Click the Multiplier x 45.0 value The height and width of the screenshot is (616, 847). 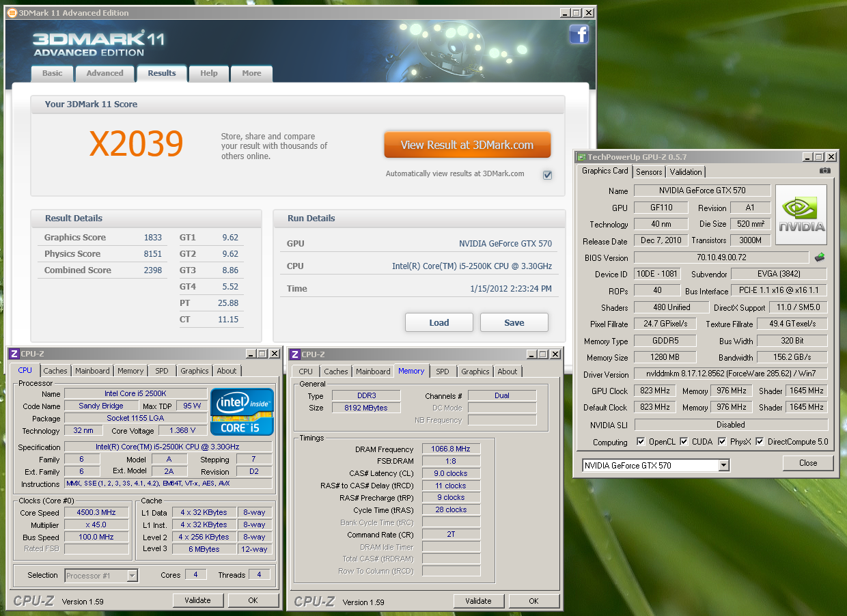click(x=96, y=524)
